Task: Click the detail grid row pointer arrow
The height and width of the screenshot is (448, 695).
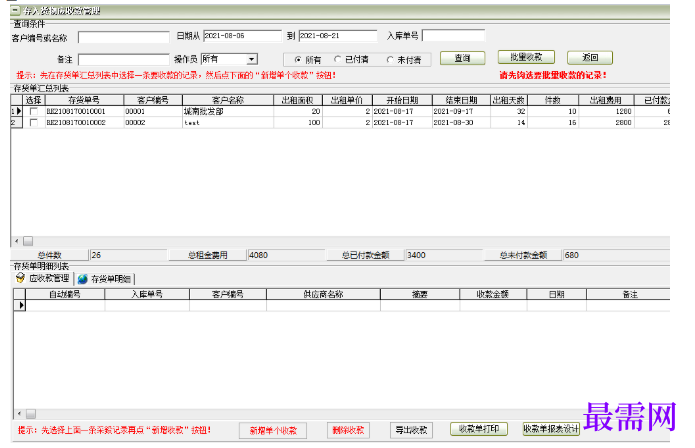Action: coord(20,305)
